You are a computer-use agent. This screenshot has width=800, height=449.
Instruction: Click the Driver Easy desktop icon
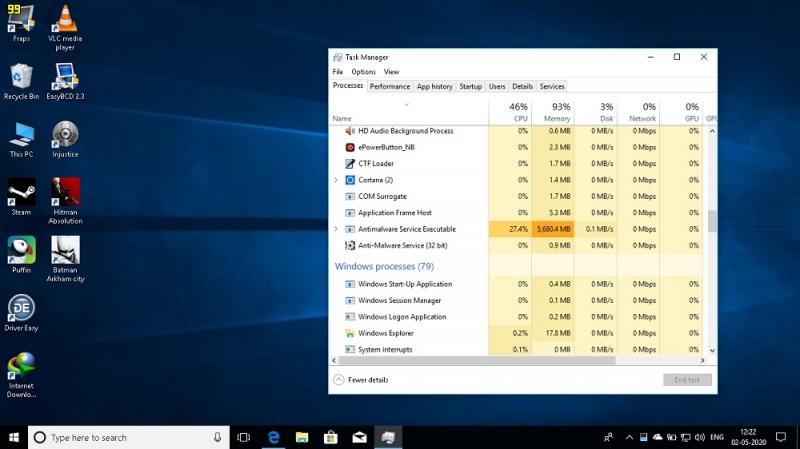21,313
